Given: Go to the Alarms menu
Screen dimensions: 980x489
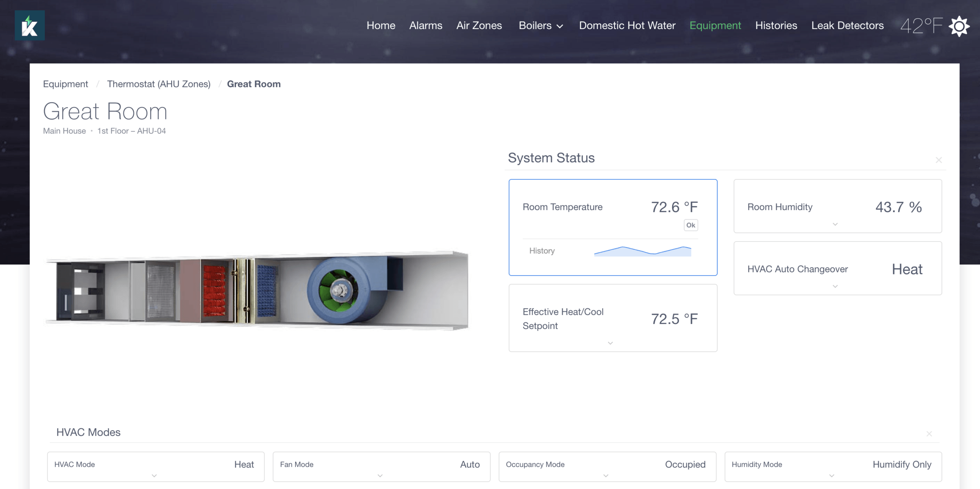Looking at the screenshot, I should (x=425, y=26).
